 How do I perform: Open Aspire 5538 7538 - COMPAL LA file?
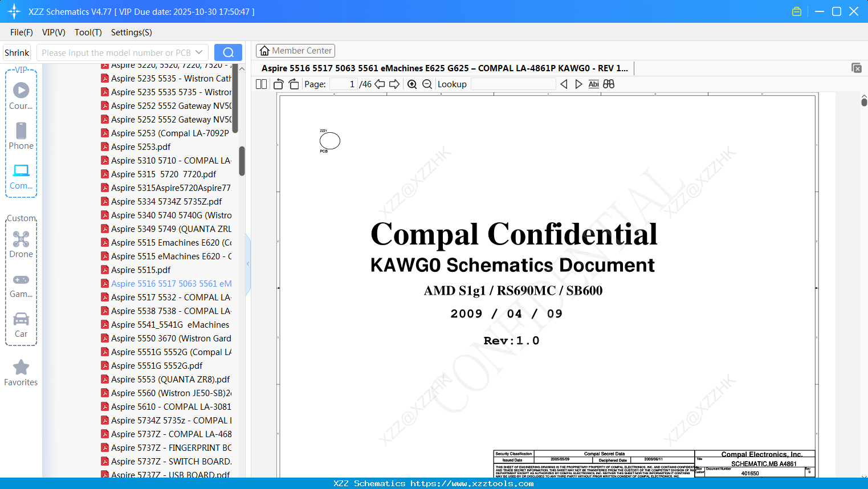(x=166, y=311)
